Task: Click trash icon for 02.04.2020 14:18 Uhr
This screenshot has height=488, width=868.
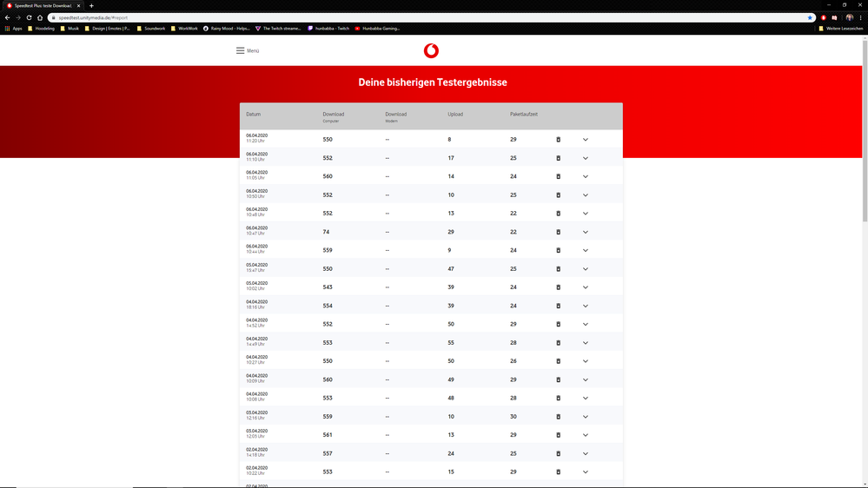Action: coord(558,453)
